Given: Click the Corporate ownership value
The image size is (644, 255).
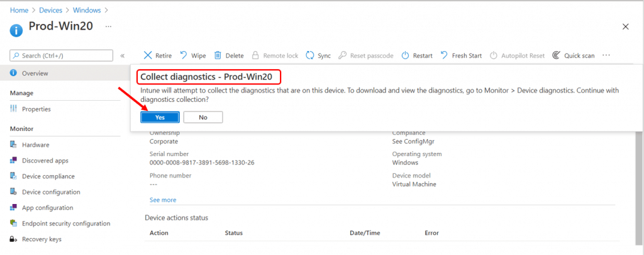Looking at the screenshot, I should point(164,141).
